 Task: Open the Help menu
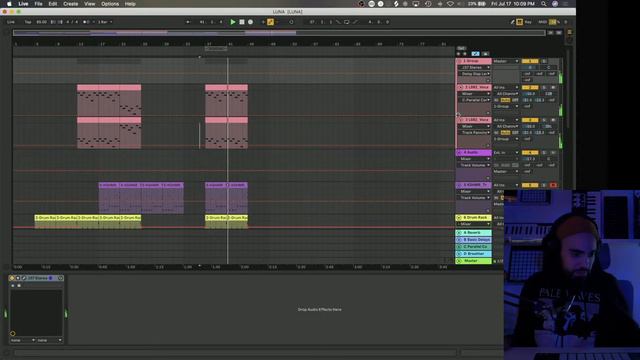[x=130, y=4]
